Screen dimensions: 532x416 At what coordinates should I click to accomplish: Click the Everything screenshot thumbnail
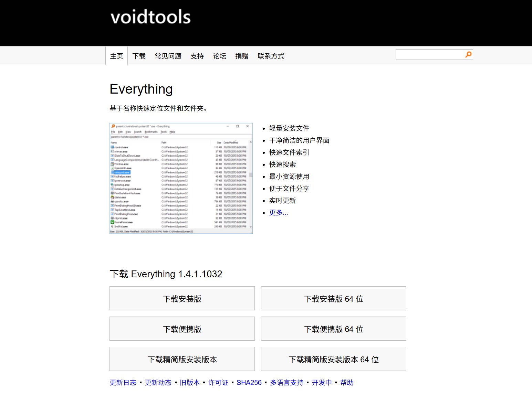181,179
